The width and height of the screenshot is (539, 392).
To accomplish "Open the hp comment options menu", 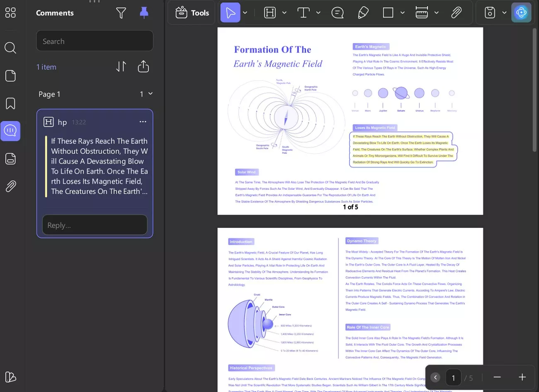I will coord(143,121).
